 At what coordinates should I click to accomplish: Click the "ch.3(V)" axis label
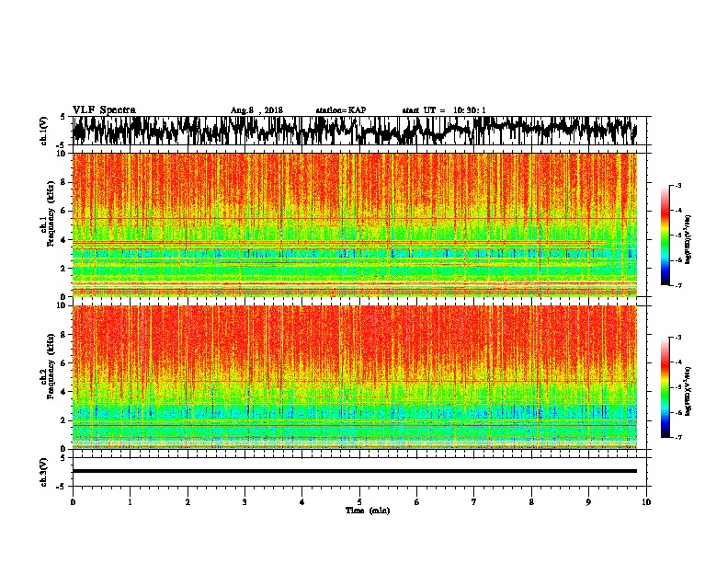44,472
